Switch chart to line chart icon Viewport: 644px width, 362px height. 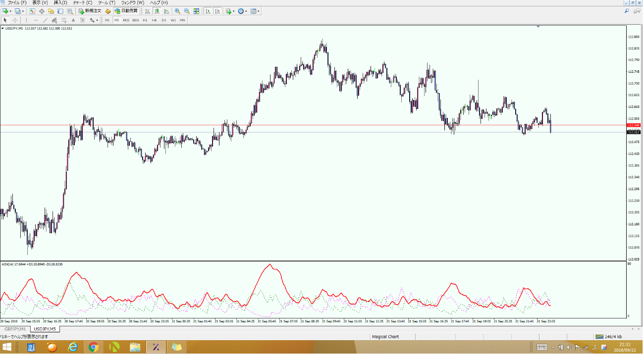click(x=166, y=11)
